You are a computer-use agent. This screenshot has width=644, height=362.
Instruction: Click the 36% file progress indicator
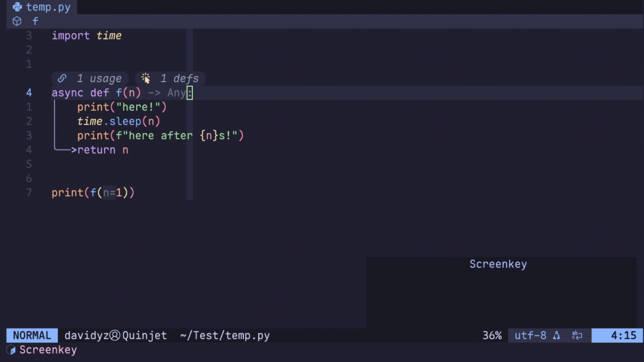pos(492,335)
